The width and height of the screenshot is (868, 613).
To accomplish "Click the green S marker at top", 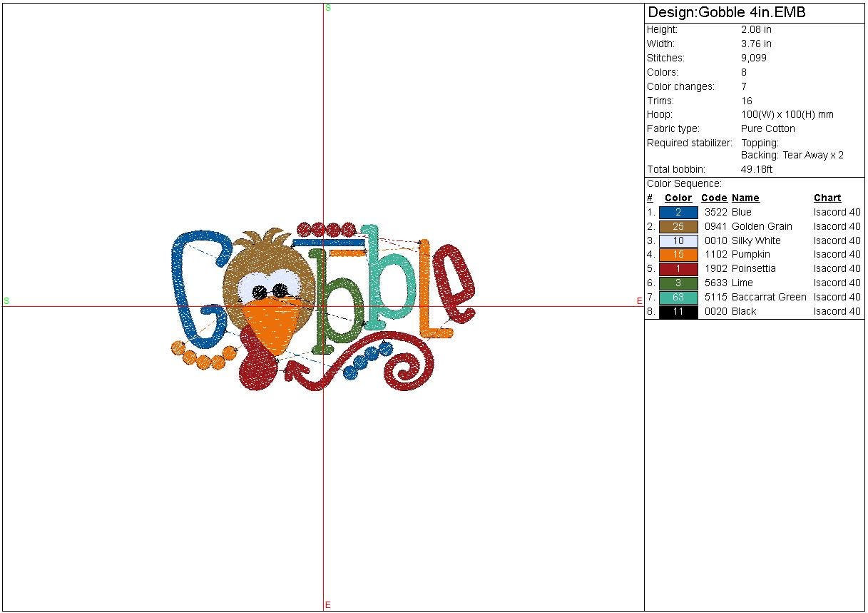I will click(328, 8).
